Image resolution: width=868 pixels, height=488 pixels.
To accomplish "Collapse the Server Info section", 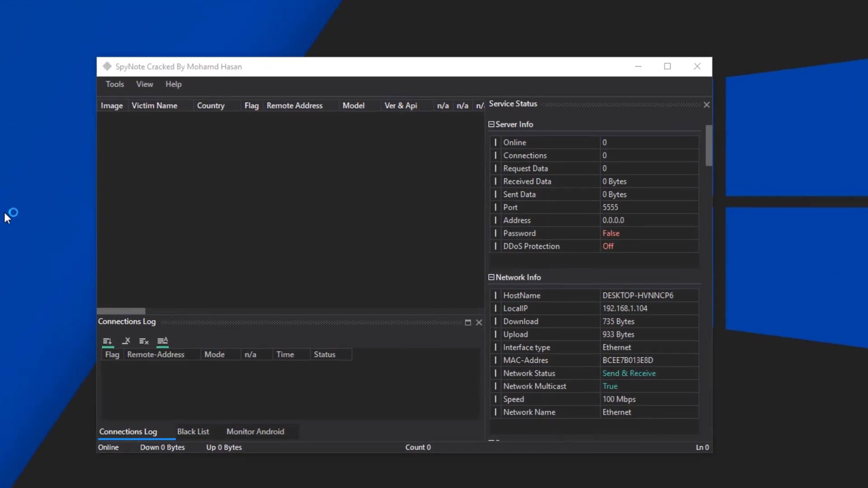I will tap(491, 124).
